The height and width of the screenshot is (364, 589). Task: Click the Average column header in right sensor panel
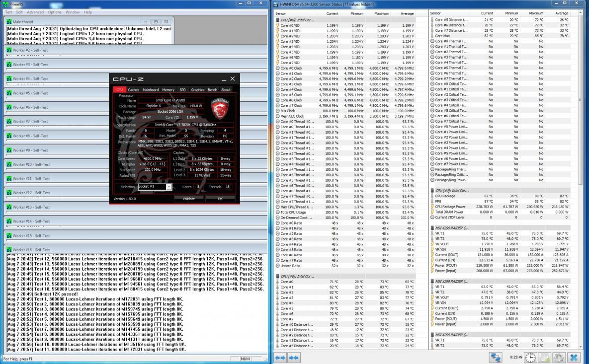click(562, 13)
